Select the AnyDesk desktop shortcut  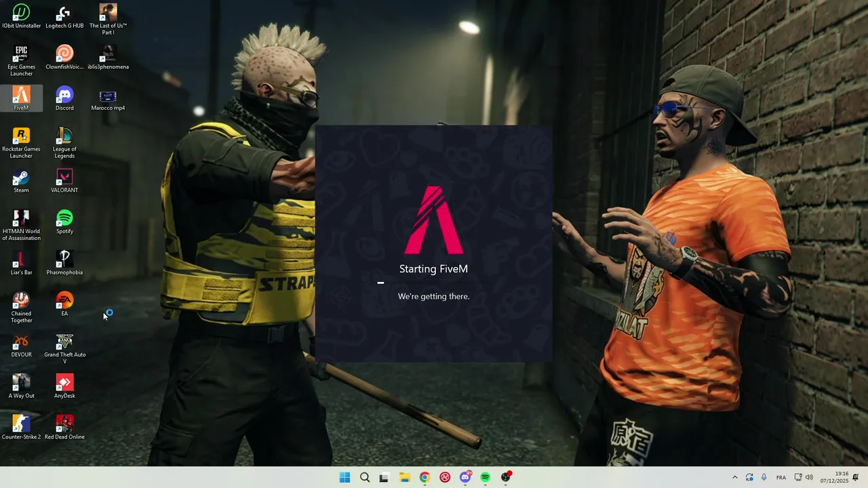coord(64,387)
